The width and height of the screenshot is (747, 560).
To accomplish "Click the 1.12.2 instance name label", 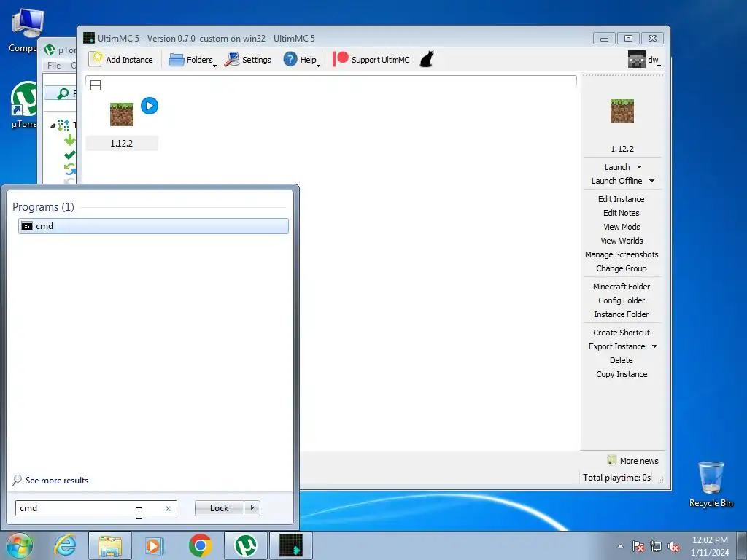I will pyautogui.click(x=122, y=144).
